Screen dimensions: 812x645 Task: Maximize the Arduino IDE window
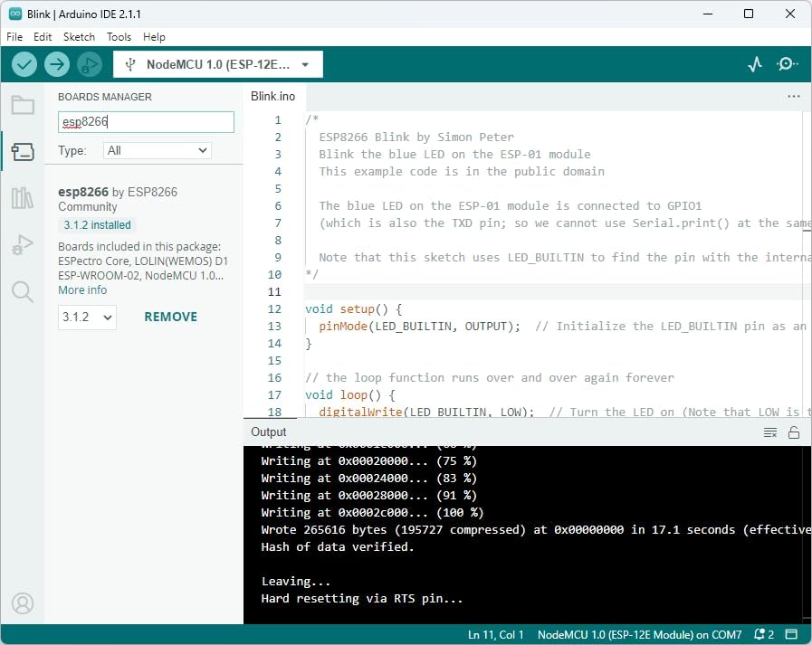tap(749, 14)
